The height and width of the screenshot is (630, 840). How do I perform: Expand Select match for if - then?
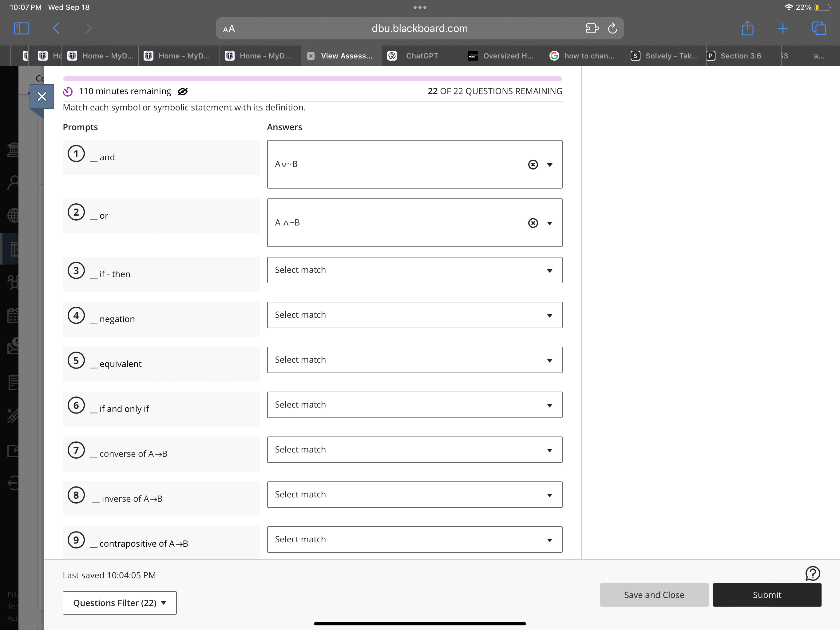414,270
